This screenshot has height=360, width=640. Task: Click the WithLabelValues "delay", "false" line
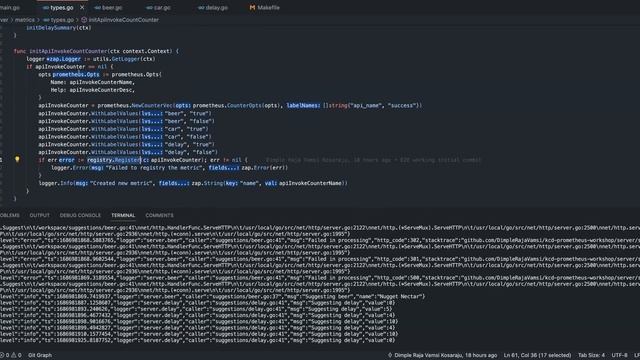128,152
